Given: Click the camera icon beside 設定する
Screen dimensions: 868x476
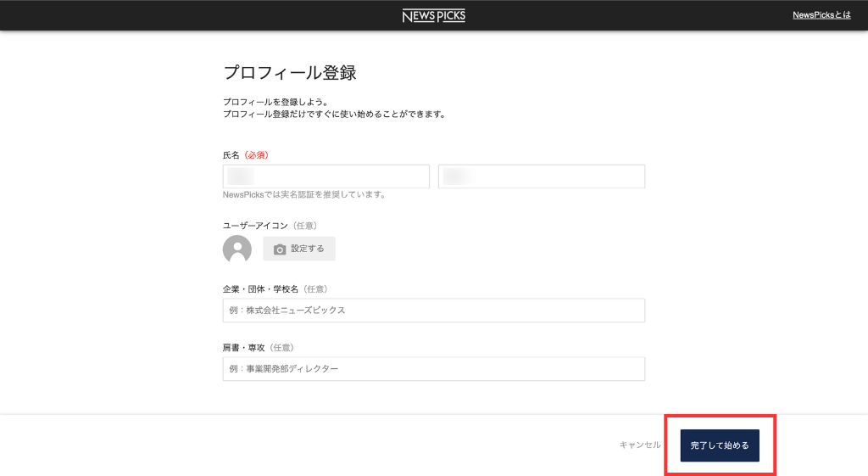Looking at the screenshot, I should pos(280,249).
